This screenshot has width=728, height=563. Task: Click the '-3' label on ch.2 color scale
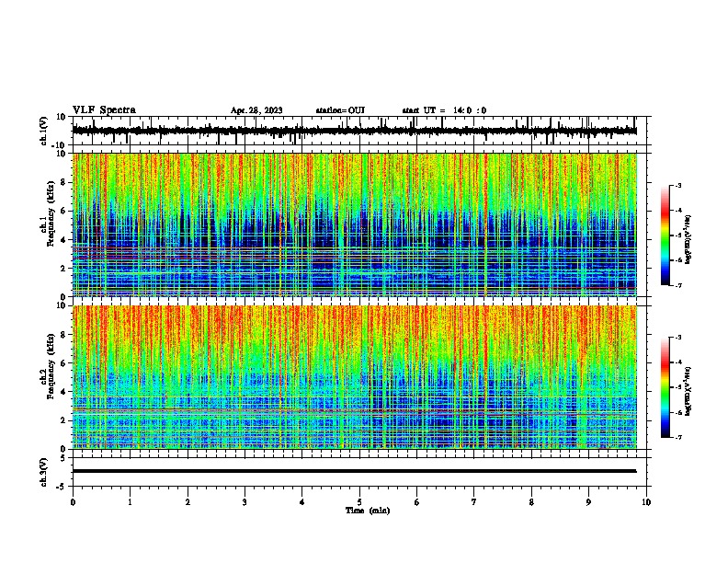(677, 338)
